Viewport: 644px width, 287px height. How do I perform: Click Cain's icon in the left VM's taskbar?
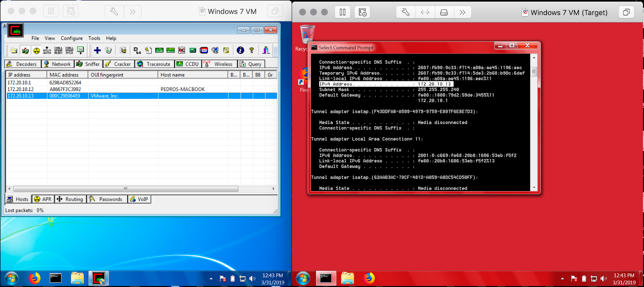(99, 278)
